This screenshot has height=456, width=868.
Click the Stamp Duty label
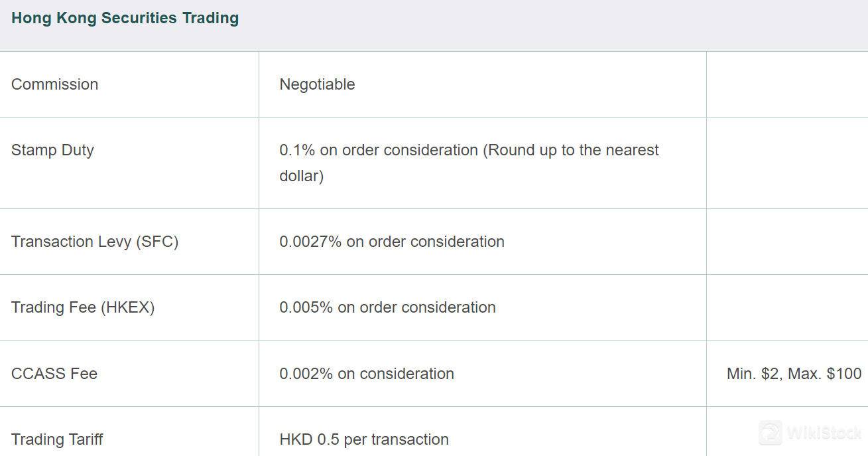(53, 150)
